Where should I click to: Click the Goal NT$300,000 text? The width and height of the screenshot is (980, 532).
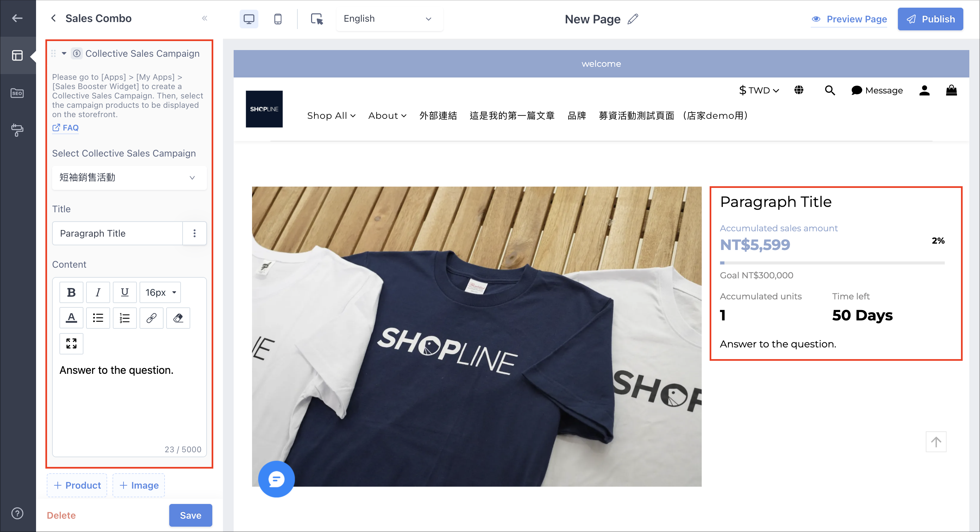pos(756,275)
